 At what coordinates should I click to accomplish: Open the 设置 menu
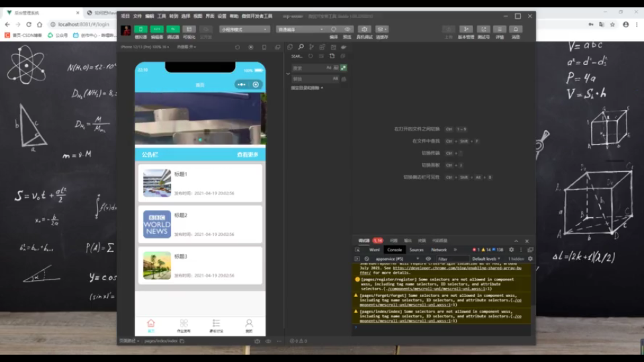point(222,16)
